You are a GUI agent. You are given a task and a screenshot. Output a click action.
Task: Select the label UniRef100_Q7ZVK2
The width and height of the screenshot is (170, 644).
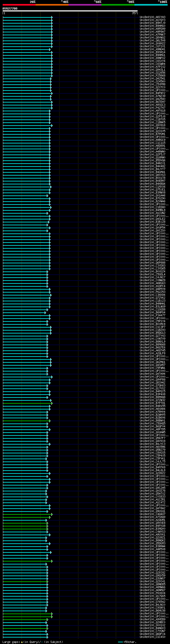(x=152, y=298)
